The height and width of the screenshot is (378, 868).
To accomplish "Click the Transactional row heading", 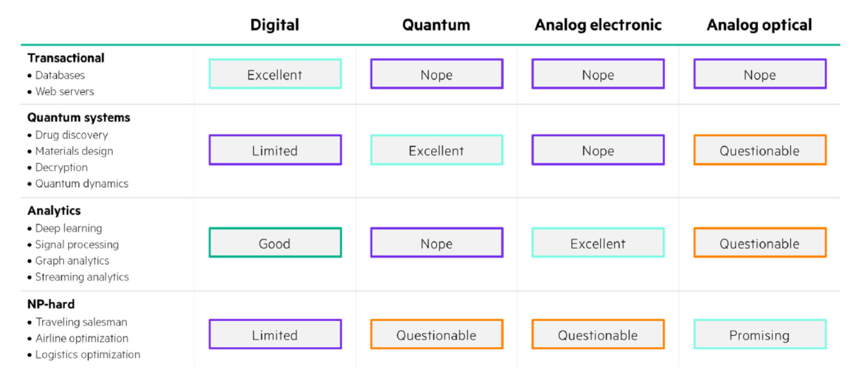I will click(x=66, y=58).
